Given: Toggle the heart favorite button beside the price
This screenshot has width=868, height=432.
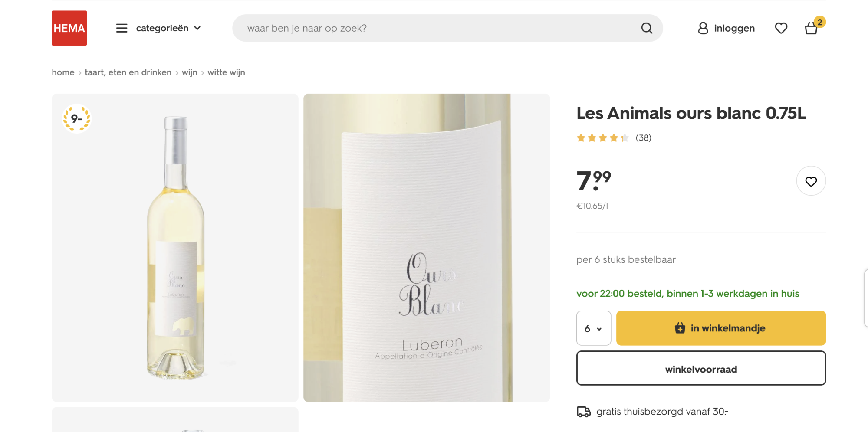Looking at the screenshot, I should point(811,181).
